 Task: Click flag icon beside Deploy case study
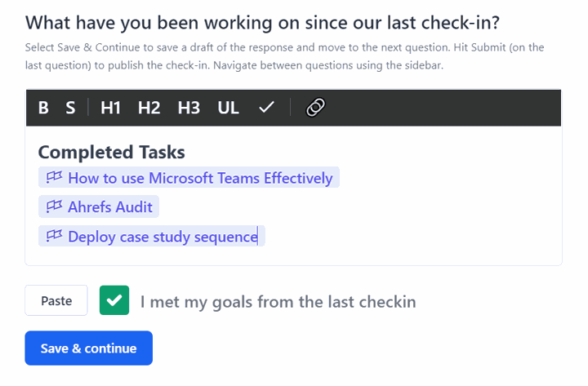point(54,236)
